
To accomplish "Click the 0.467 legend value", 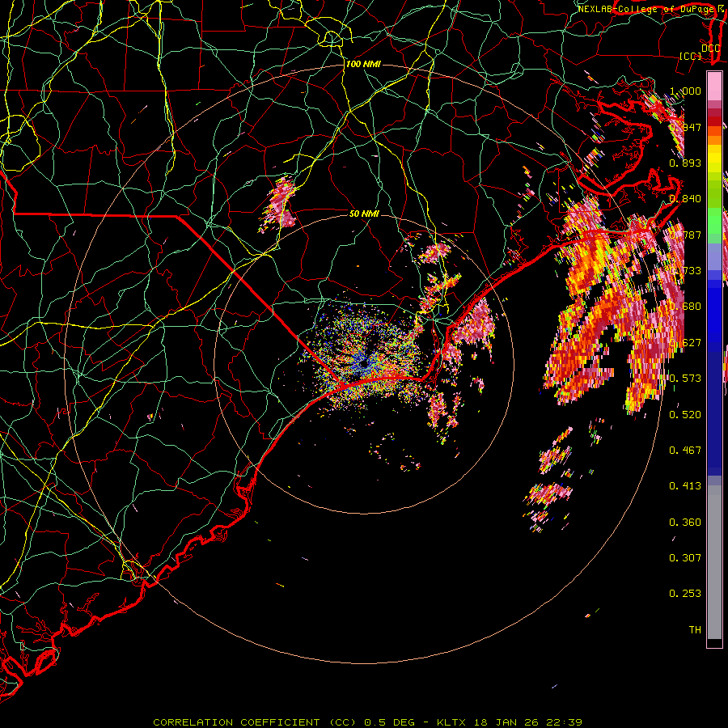I will click(685, 450).
